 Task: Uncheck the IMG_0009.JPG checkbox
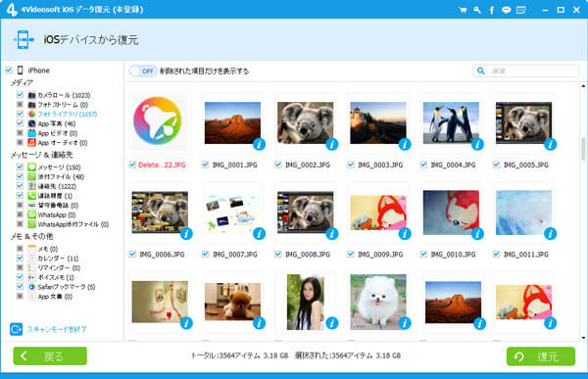click(351, 255)
